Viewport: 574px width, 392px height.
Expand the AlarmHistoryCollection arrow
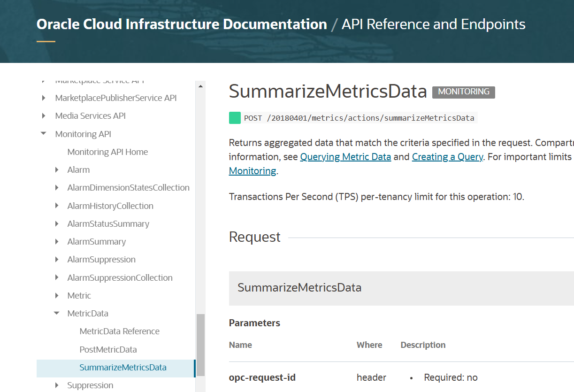click(x=56, y=206)
